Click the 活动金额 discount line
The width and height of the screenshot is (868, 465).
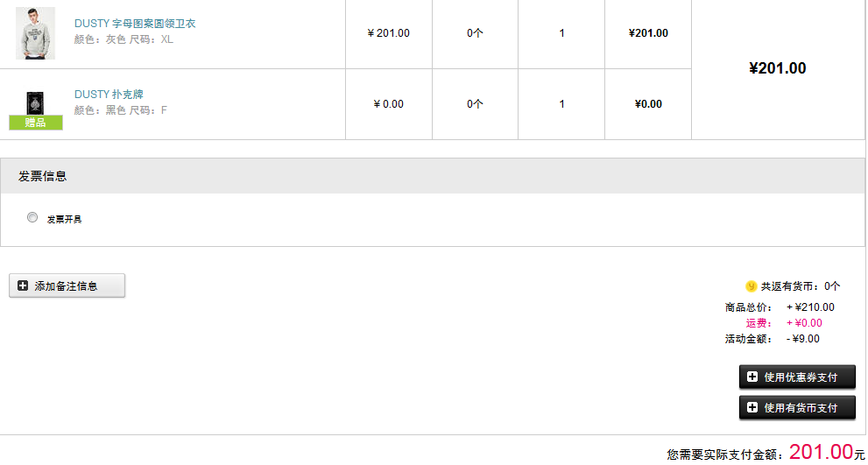point(773,339)
